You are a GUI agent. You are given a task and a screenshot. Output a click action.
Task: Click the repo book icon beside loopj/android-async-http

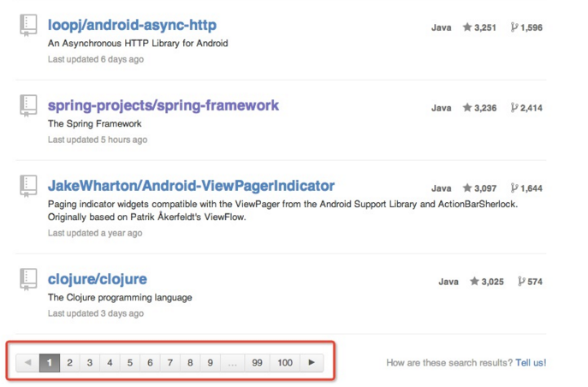click(28, 25)
